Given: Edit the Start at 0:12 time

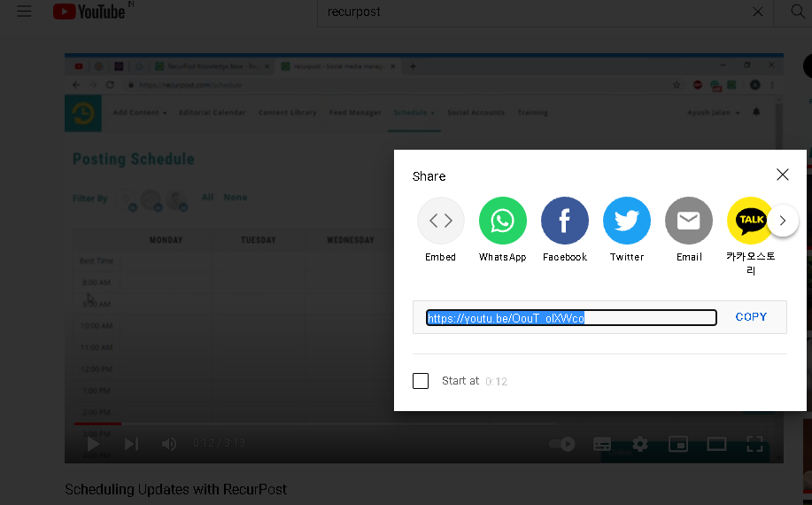Looking at the screenshot, I should pyautogui.click(x=496, y=382).
